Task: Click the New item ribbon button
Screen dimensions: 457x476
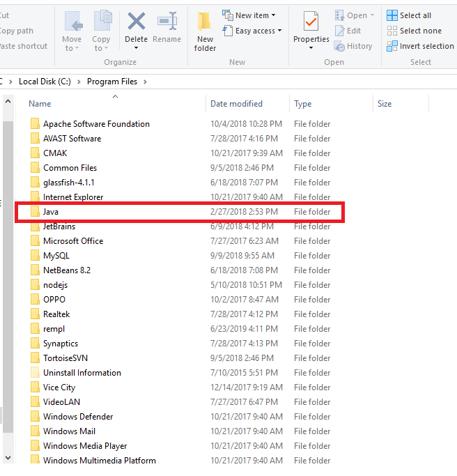Action: pos(249,15)
